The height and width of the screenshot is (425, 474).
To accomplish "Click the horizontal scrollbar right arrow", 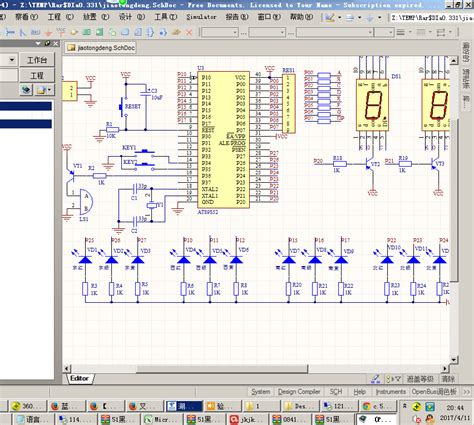I will [x=445, y=369].
